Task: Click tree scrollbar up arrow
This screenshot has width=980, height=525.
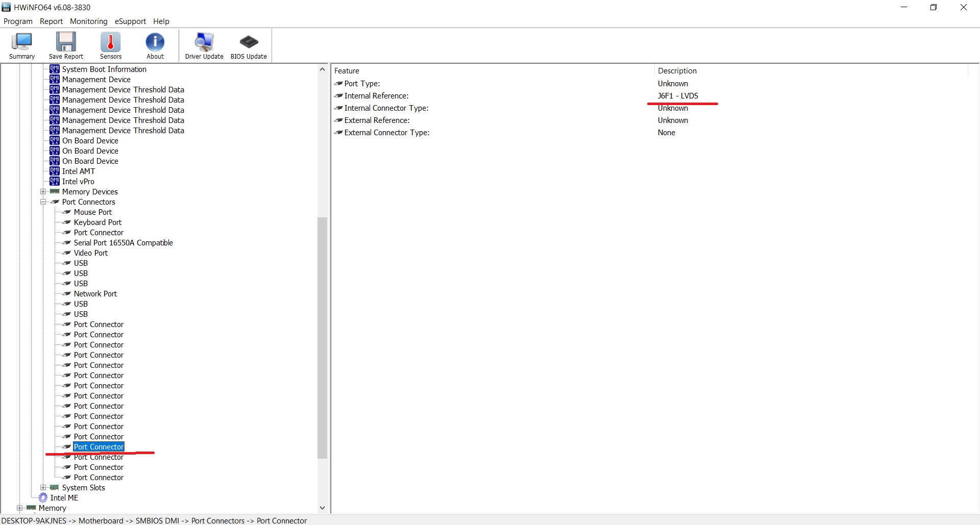Action: tap(322, 69)
